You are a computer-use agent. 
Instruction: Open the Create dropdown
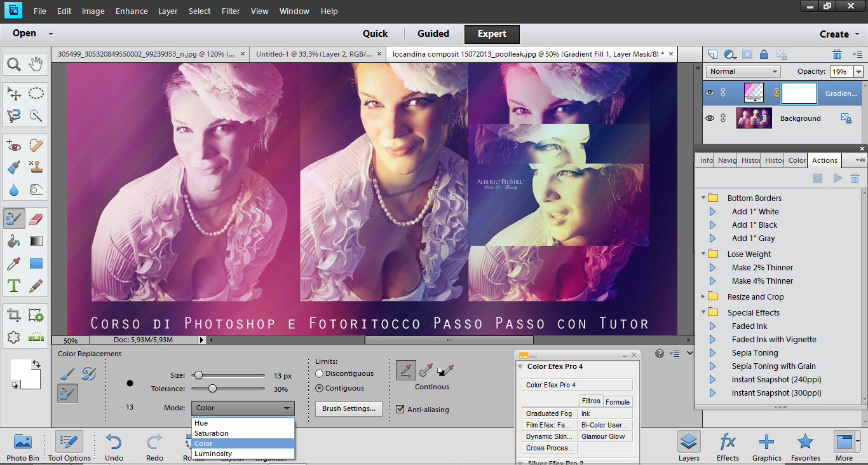click(839, 34)
